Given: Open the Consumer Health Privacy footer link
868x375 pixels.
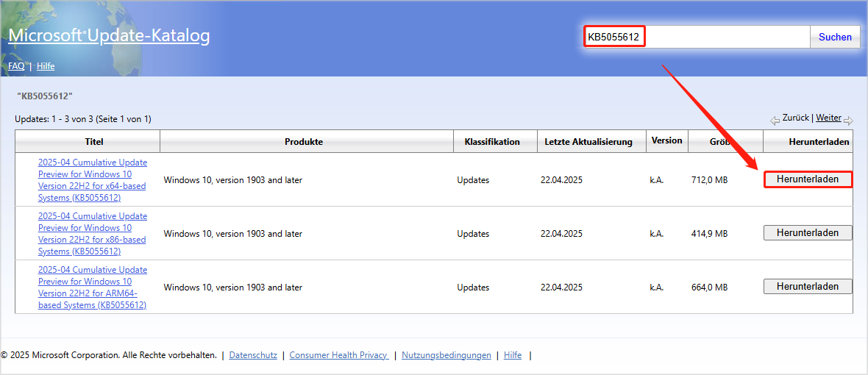Looking at the screenshot, I should point(339,355).
